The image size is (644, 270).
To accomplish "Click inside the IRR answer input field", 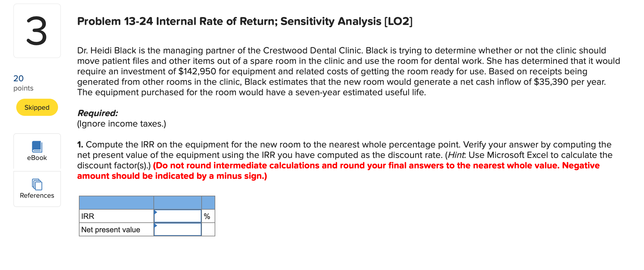I will (x=178, y=216).
